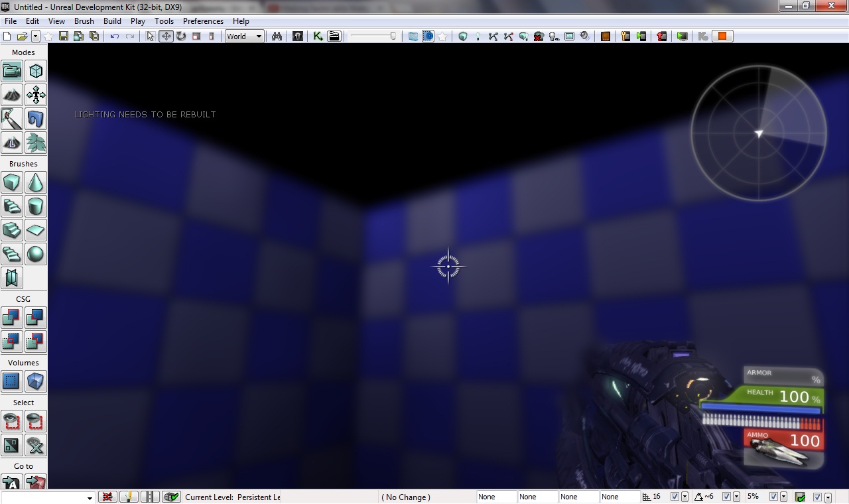
Task: Go to actor button in Go to panel
Action: pyautogui.click(x=12, y=482)
